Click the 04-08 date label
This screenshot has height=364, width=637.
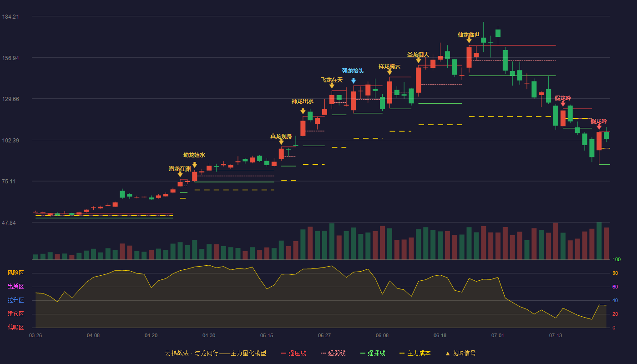click(93, 335)
